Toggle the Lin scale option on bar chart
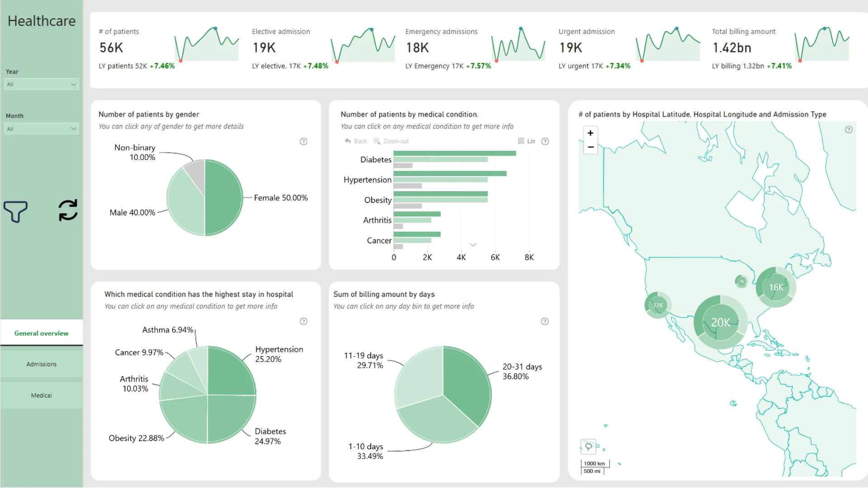Viewport: 868px width, 488px height. pyautogui.click(x=527, y=141)
